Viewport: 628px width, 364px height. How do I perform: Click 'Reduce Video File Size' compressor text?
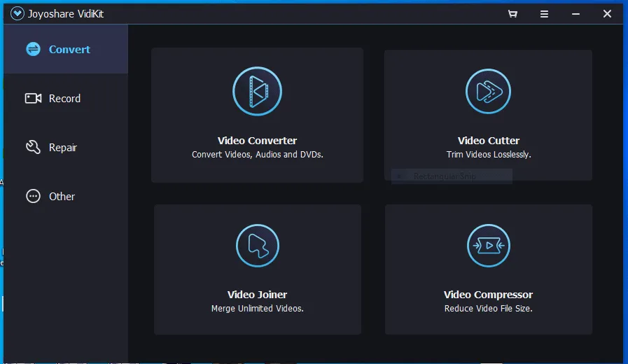[488, 309]
